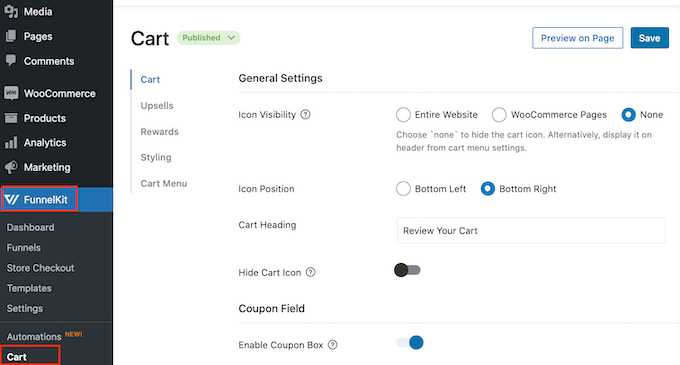The width and height of the screenshot is (680, 365).
Task: Go to Store Checkout submenu
Action: [40, 268]
